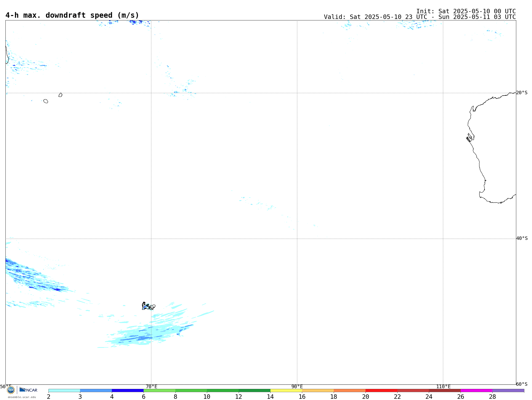Click the colorbar tick label 14
The height and width of the screenshot is (400, 532).
point(270,397)
